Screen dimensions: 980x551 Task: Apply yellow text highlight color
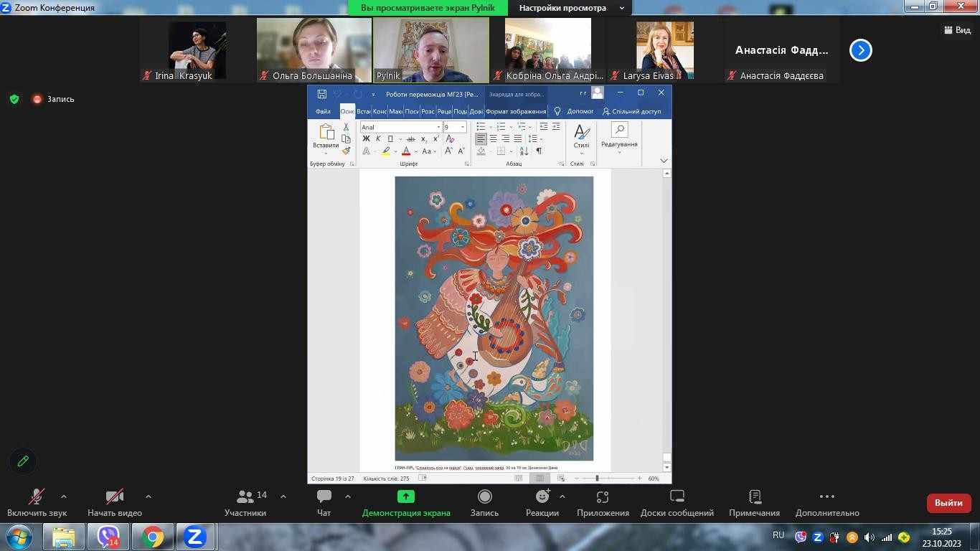coord(386,151)
